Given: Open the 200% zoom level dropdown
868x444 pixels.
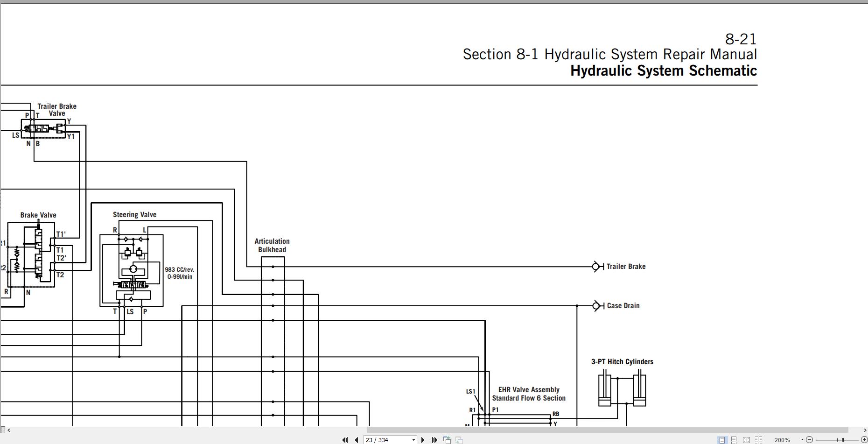Looking at the screenshot, I should tap(802, 440).
